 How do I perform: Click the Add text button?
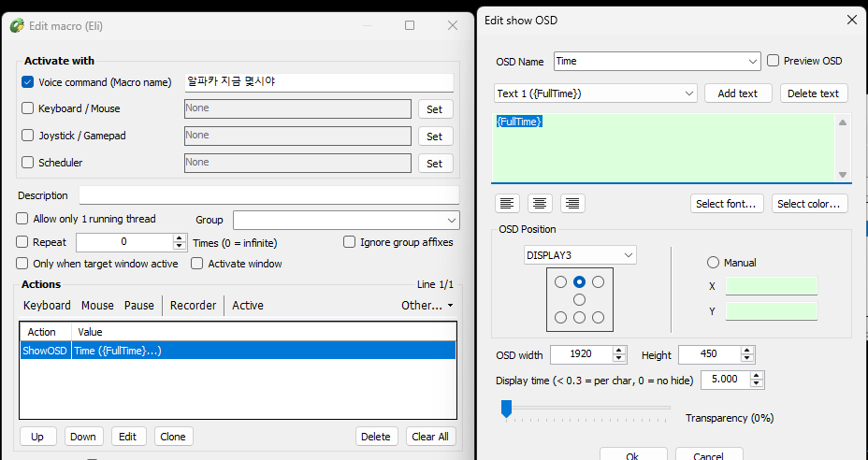[x=738, y=93]
